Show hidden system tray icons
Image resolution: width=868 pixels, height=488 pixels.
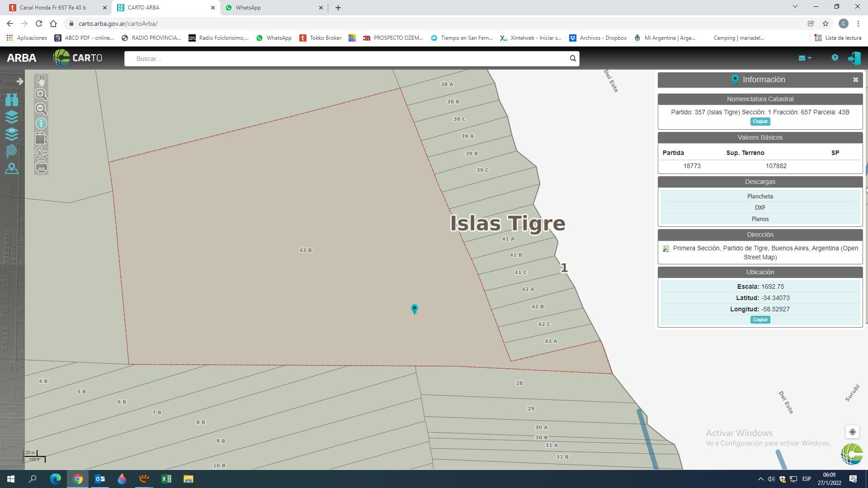pos(760,479)
